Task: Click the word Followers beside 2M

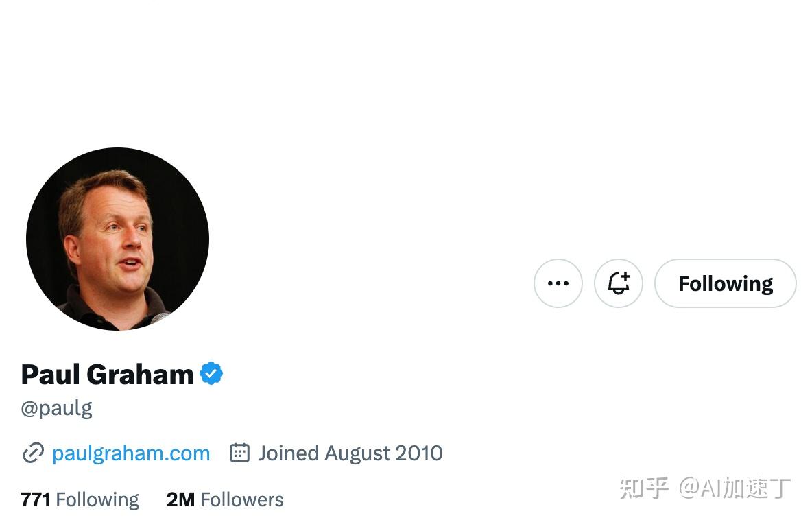Action: 242,500
